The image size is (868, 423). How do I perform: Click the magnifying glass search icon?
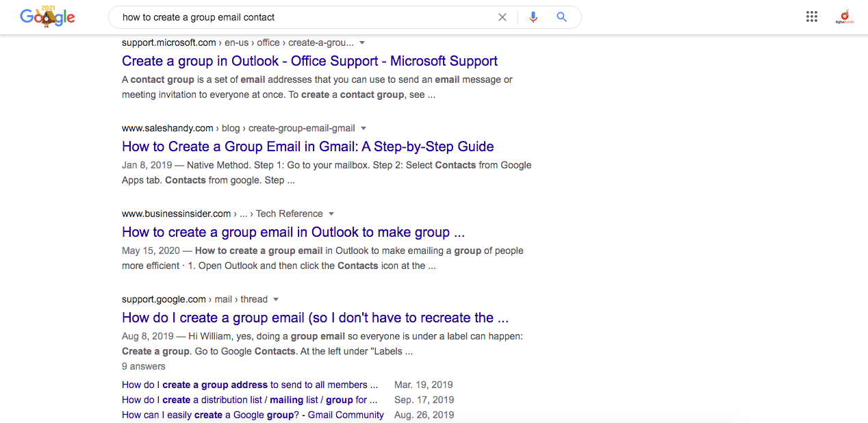pos(562,17)
